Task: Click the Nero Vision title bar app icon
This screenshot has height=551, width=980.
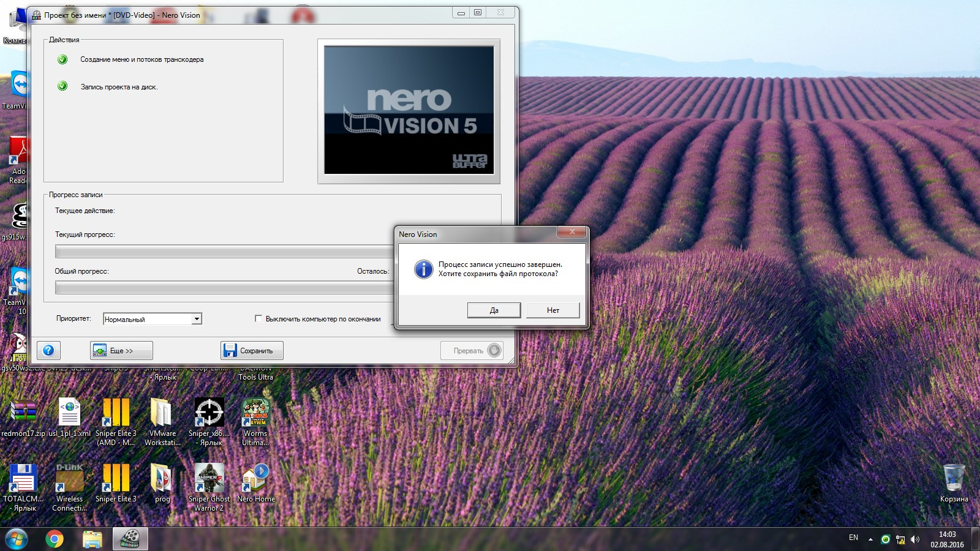Action: point(37,15)
